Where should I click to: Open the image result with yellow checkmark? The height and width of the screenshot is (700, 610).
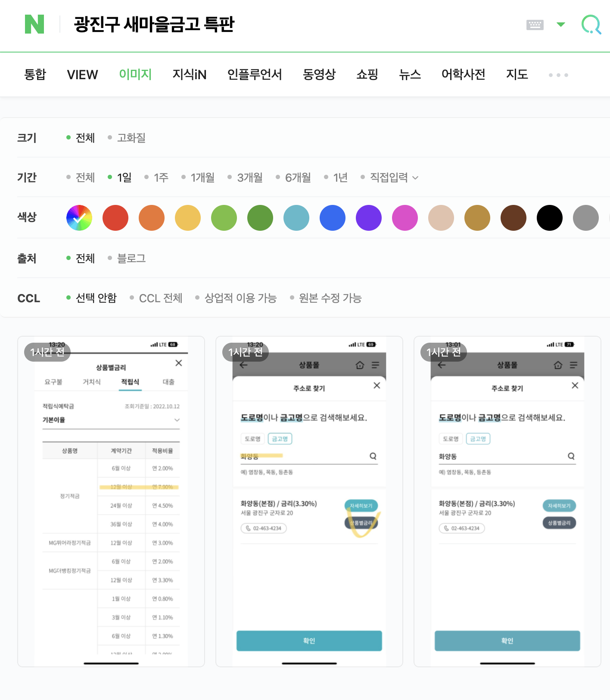click(309, 502)
